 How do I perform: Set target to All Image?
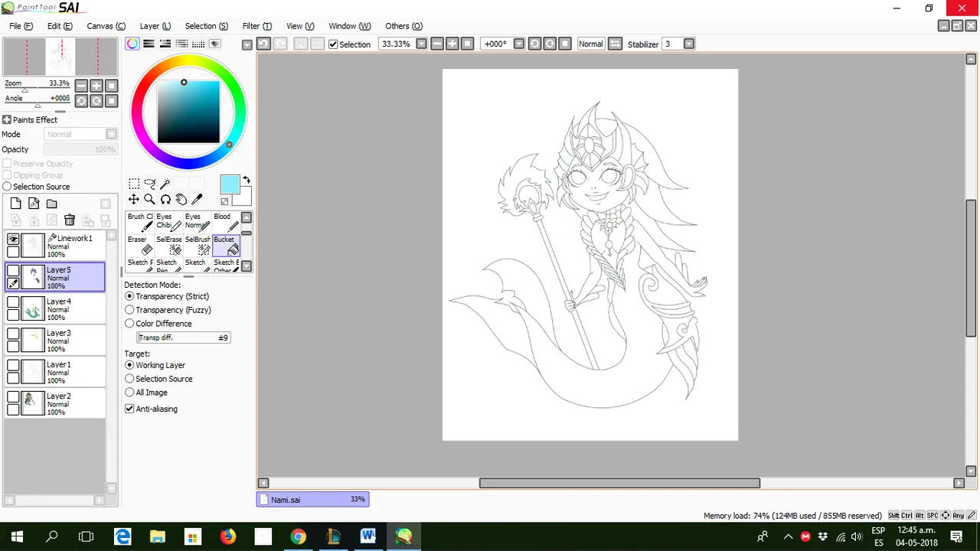[129, 393]
